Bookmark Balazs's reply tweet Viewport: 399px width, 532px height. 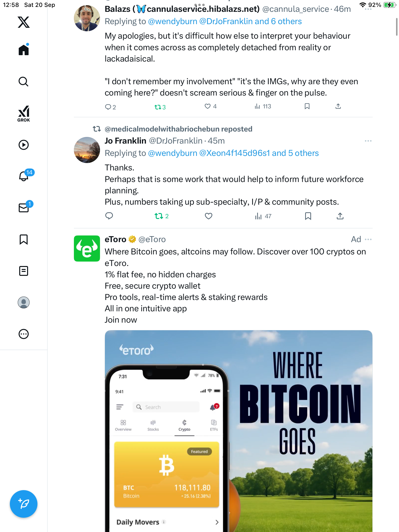307,106
